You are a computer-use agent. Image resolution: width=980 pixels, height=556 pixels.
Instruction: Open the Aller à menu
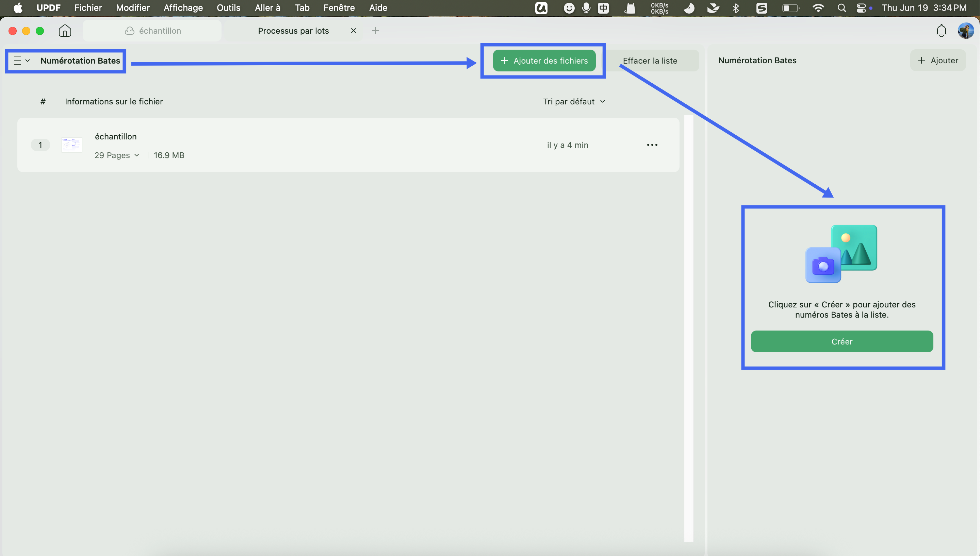[x=267, y=7]
